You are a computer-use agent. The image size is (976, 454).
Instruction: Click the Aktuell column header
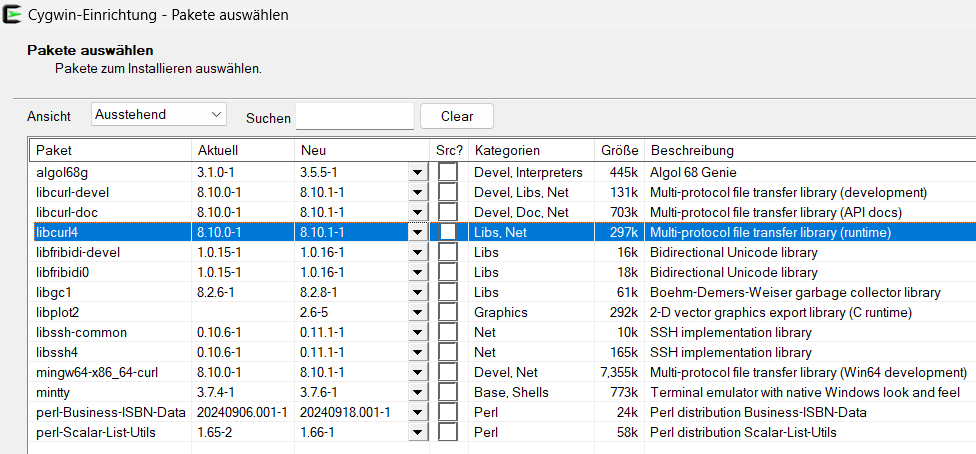pos(242,150)
